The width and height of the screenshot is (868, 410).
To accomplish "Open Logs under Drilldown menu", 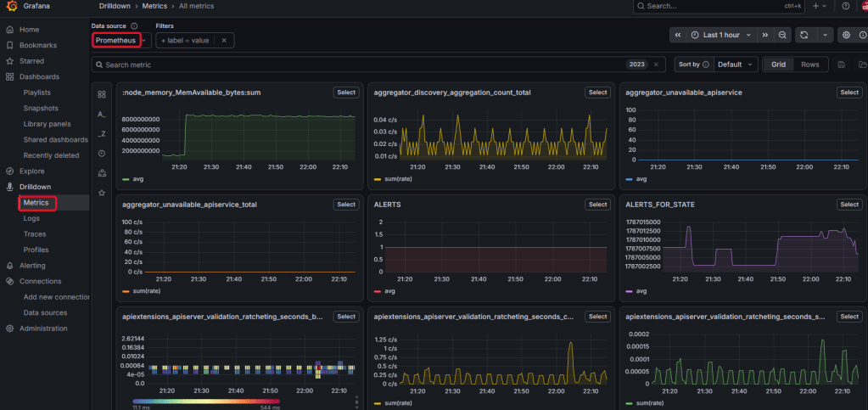I will (31, 218).
